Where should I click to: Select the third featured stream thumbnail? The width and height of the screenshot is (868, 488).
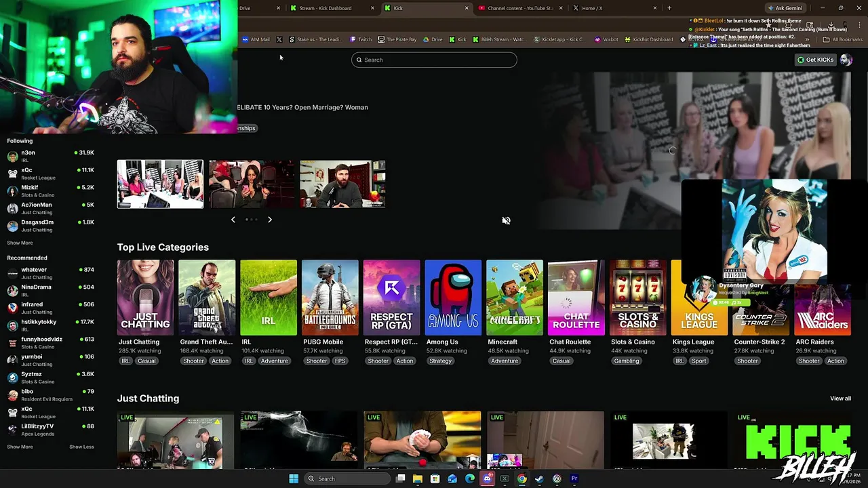tap(342, 184)
